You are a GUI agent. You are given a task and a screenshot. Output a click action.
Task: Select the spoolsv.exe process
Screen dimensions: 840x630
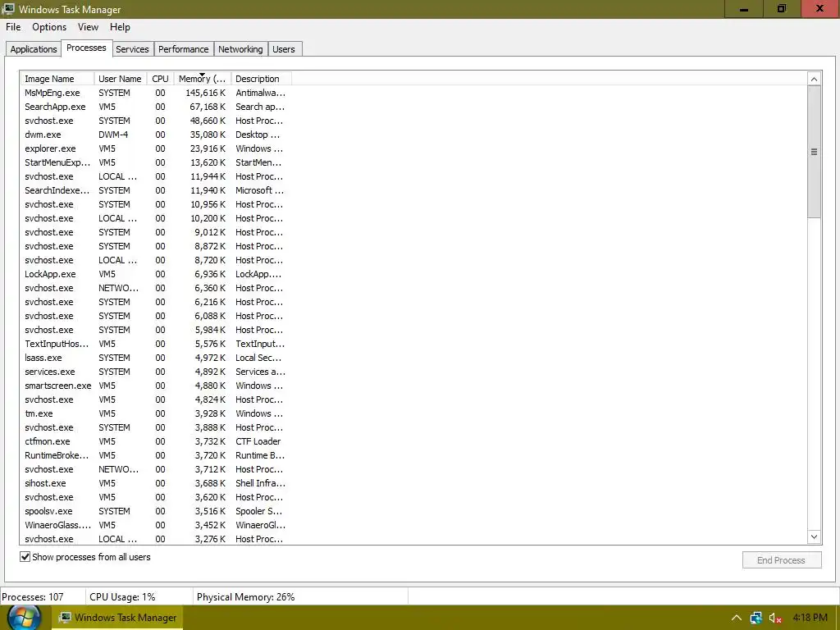[155, 510]
